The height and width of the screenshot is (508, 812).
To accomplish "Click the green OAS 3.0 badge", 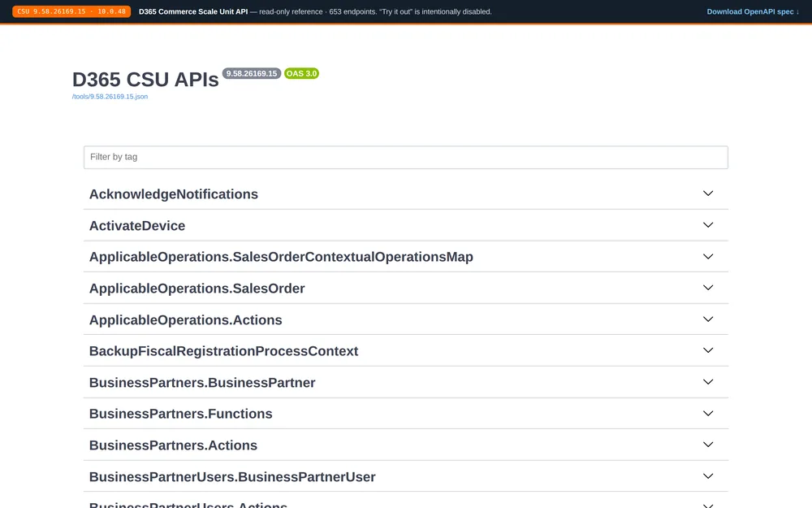I will tap(301, 74).
